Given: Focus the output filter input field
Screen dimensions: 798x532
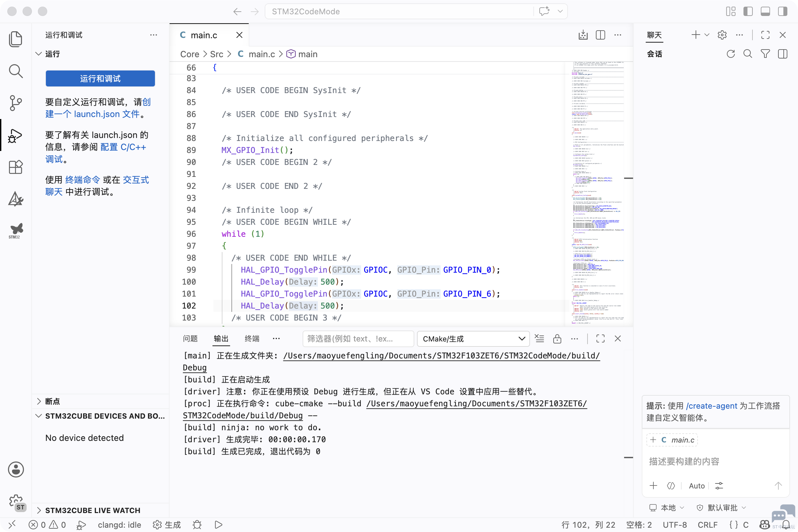Looking at the screenshot, I should point(358,338).
